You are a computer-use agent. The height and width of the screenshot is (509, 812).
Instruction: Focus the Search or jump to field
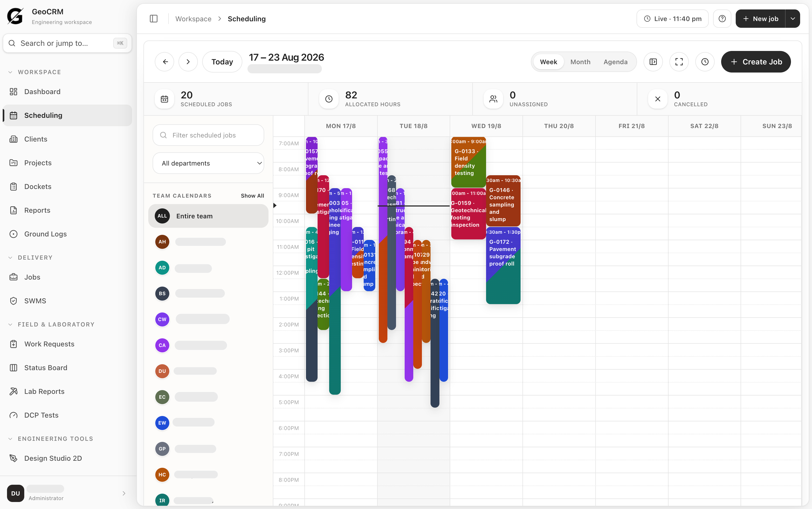click(x=67, y=43)
